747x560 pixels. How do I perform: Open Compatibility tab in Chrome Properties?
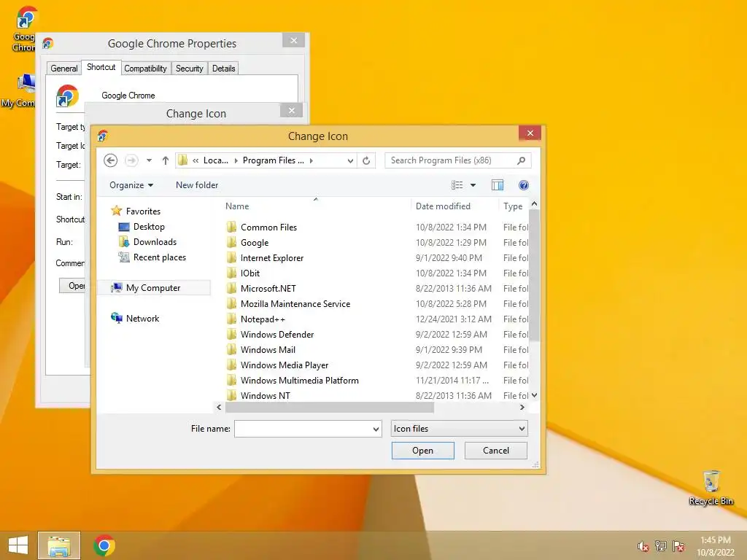point(145,69)
